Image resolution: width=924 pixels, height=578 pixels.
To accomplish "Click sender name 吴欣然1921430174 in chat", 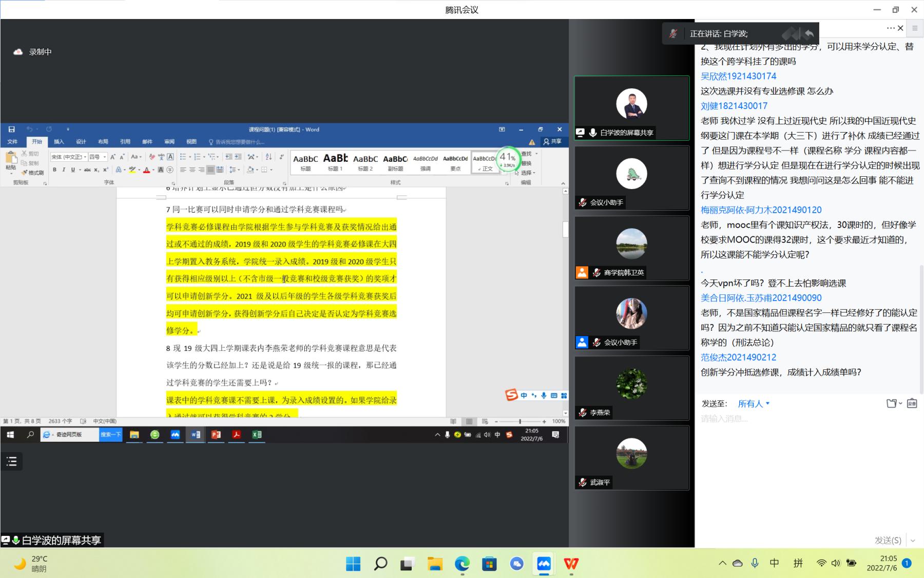I will pos(738,76).
